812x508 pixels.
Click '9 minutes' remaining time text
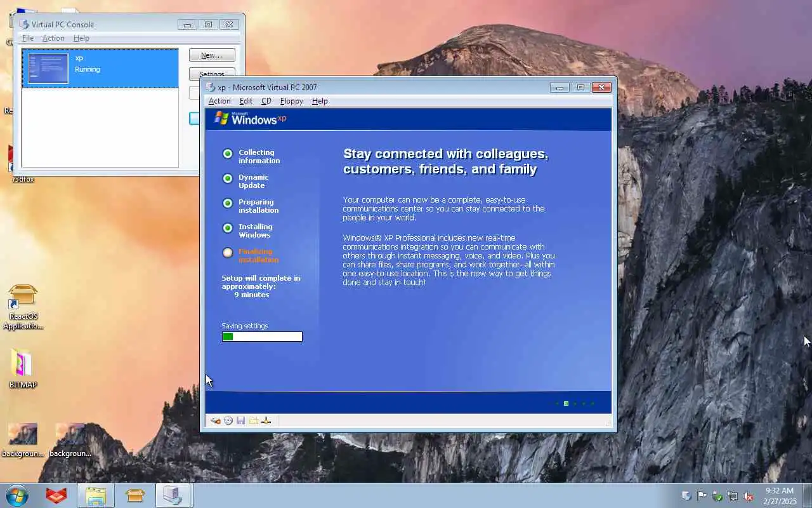[x=252, y=295]
